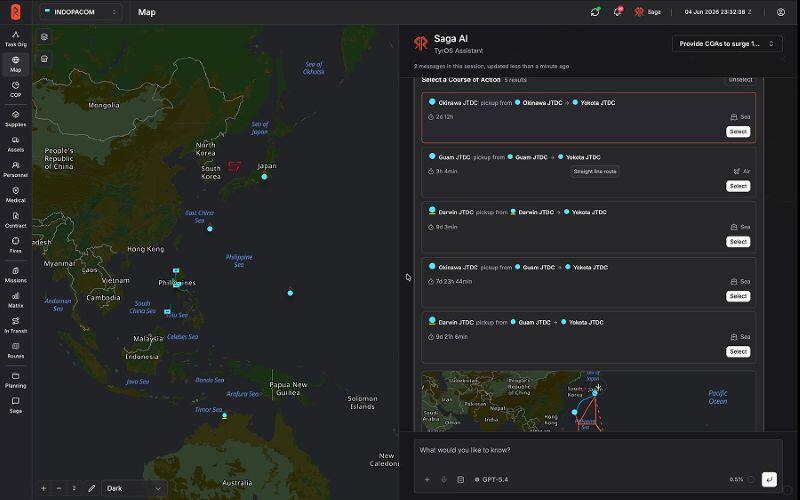The height and width of the screenshot is (500, 800).
Task: Open the Planning sidebar item
Action: click(15, 380)
